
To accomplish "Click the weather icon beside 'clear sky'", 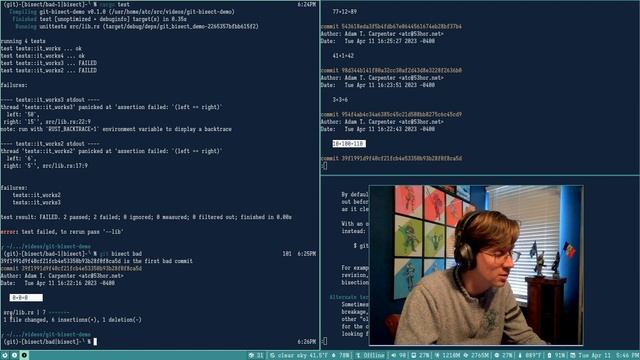I will point(272,356).
